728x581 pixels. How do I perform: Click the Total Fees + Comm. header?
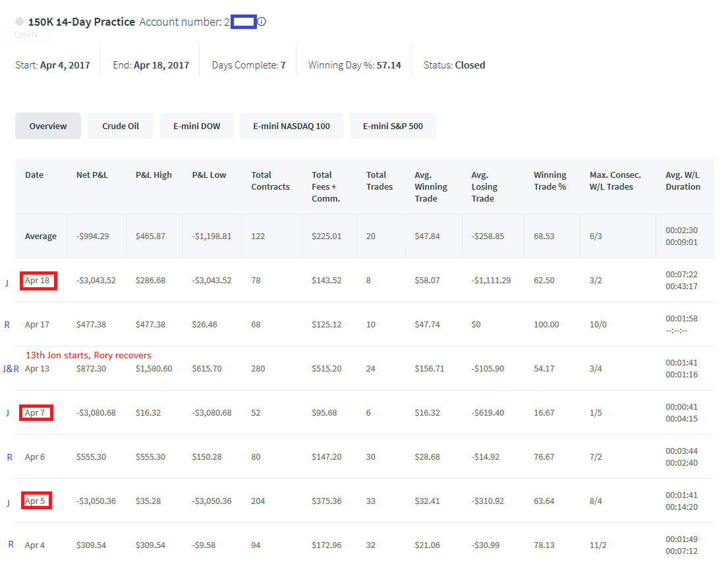pos(326,186)
